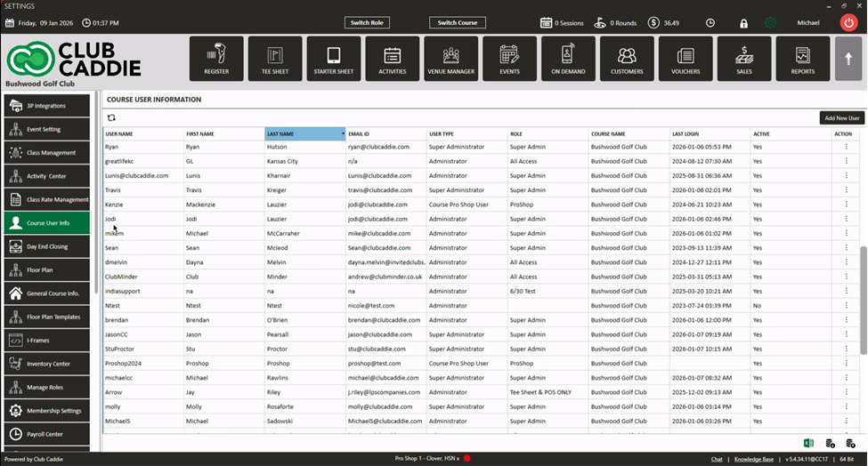Image resolution: width=868 pixels, height=466 pixels.
Task: Open the Register module
Action: pyautogui.click(x=216, y=59)
